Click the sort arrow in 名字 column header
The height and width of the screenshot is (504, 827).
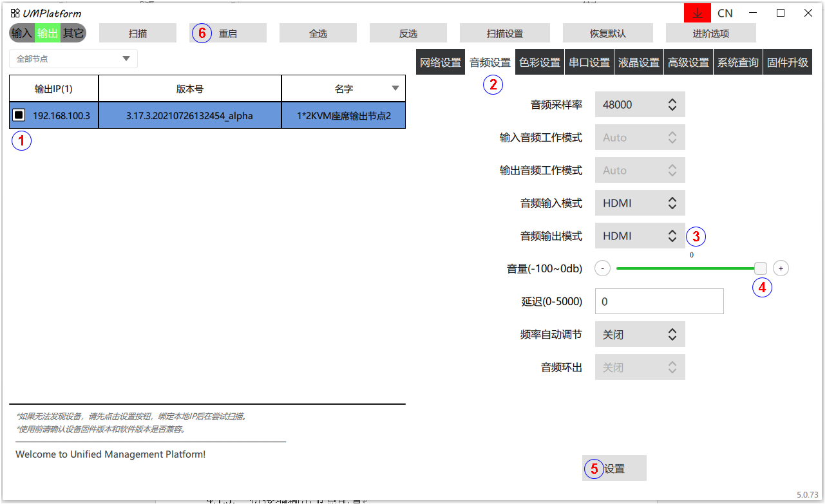[395, 89]
